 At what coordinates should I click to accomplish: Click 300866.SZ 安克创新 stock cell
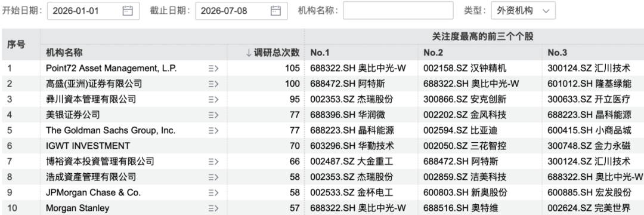click(x=465, y=99)
